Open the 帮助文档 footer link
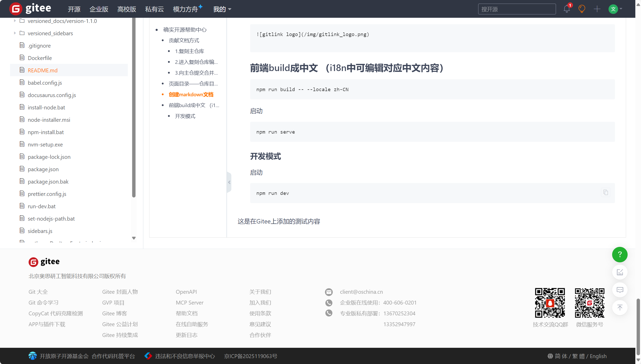Image resolution: width=641 pixels, height=364 pixels. 187,313
